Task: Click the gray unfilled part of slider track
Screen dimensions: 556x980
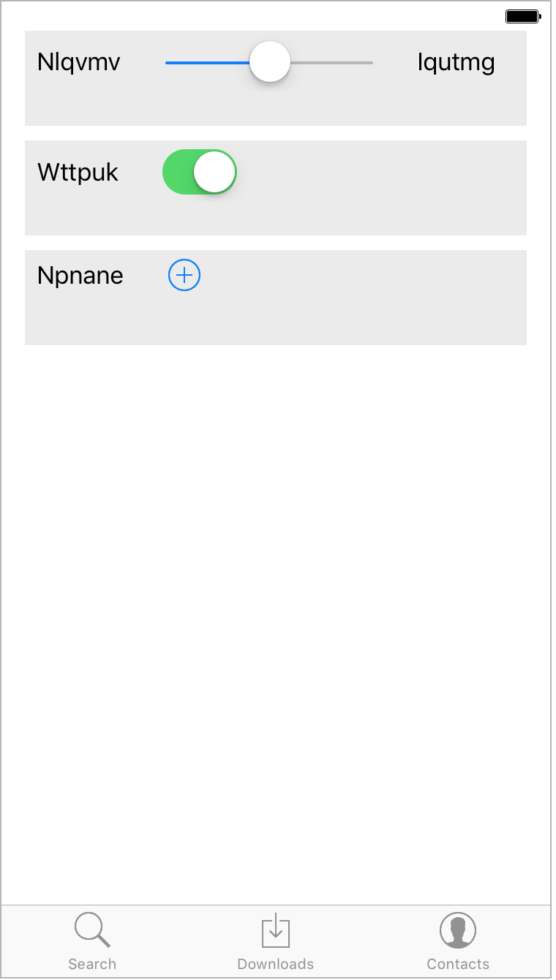Action: pos(331,63)
